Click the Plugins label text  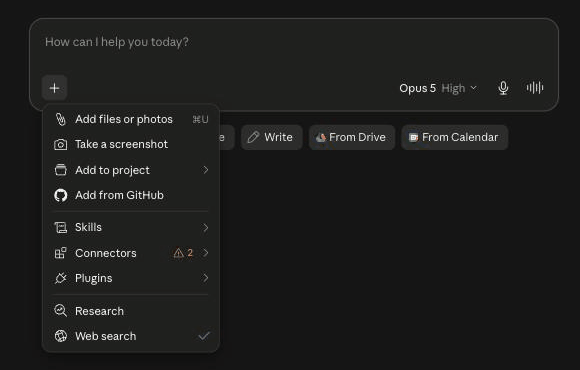tap(94, 278)
